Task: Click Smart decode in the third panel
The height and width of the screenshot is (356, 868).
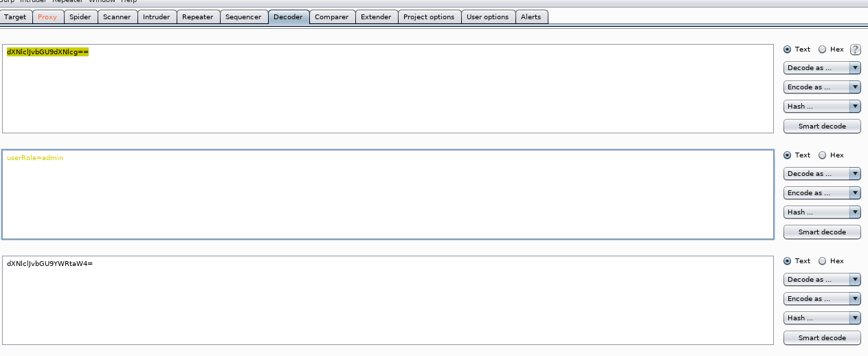Action: (x=822, y=338)
